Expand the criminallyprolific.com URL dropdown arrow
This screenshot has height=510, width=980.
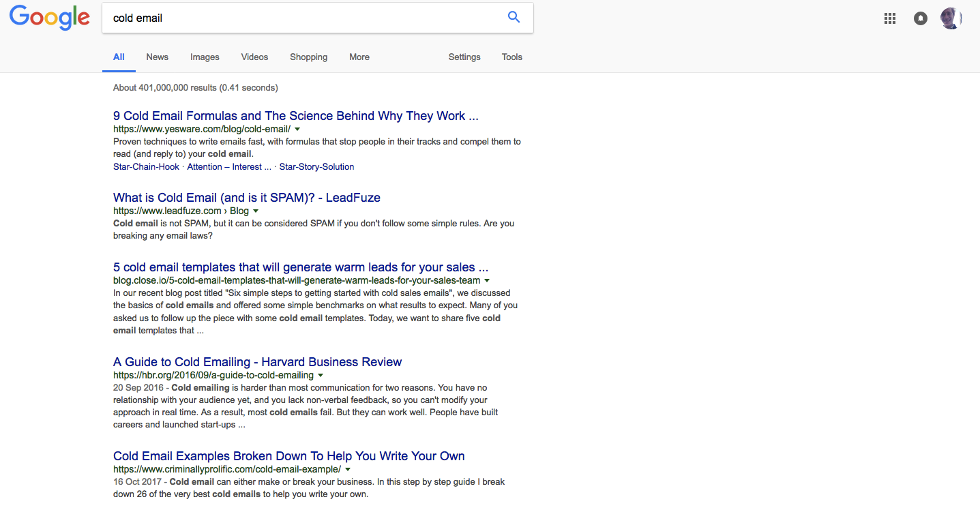point(348,469)
